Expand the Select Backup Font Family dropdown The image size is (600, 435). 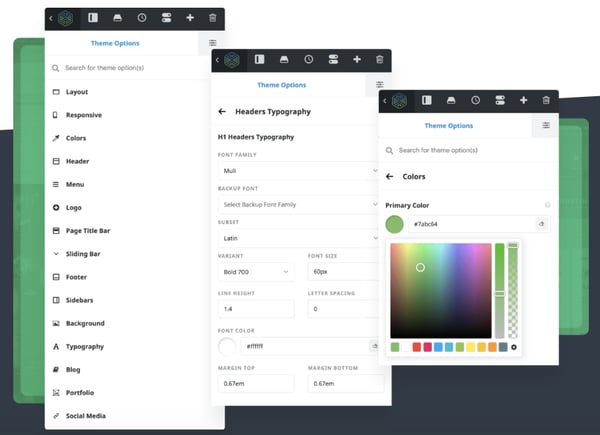pos(298,205)
